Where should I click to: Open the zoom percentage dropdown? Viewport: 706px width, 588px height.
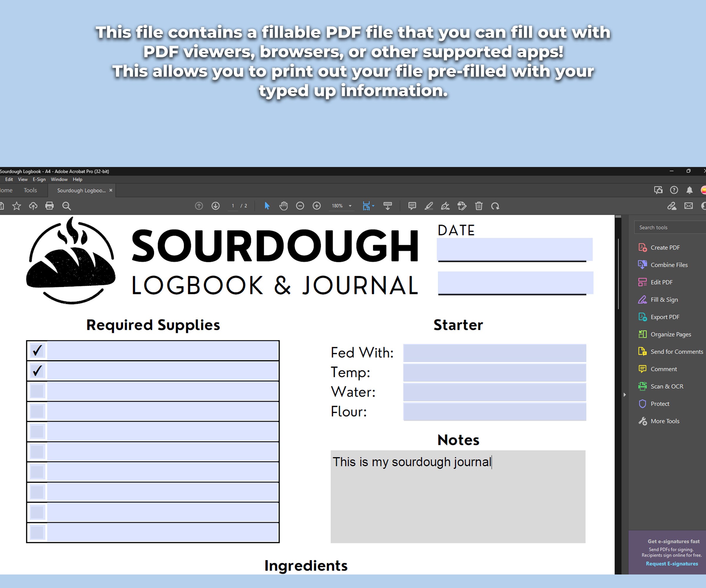click(x=350, y=206)
